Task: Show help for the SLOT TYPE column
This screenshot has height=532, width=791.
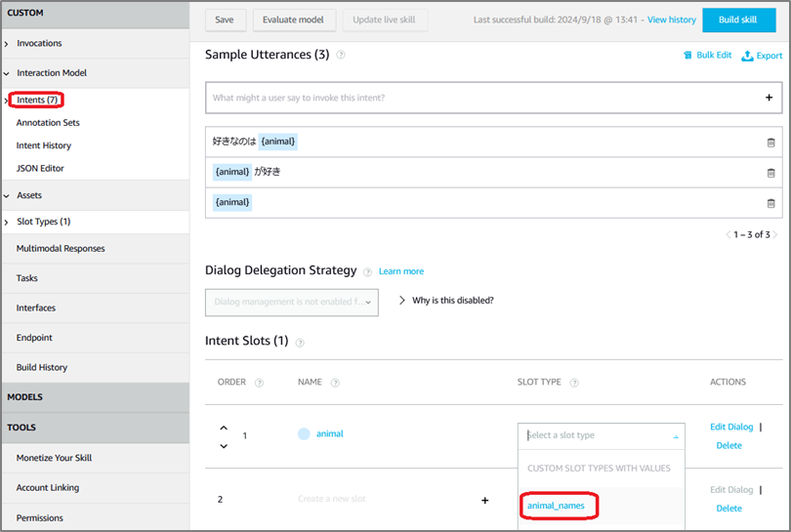Action: point(573,383)
